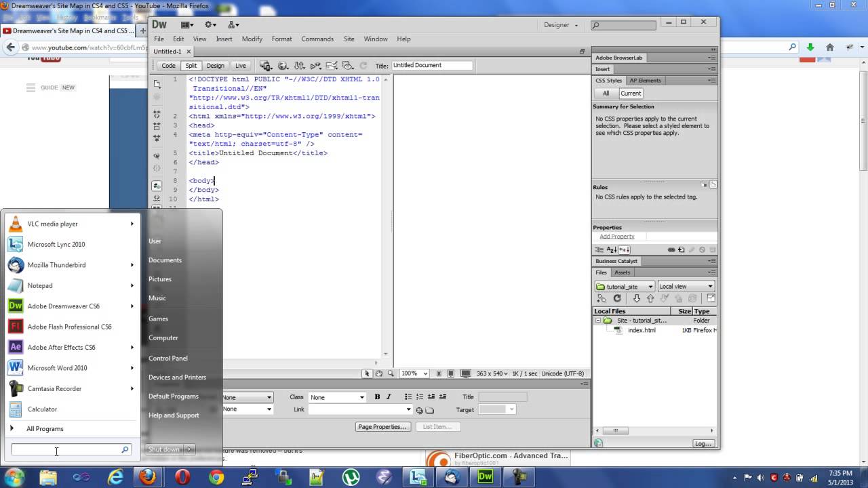Click the Refresh icon in Files panel
This screenshot has height=488, width=868.
617,298
